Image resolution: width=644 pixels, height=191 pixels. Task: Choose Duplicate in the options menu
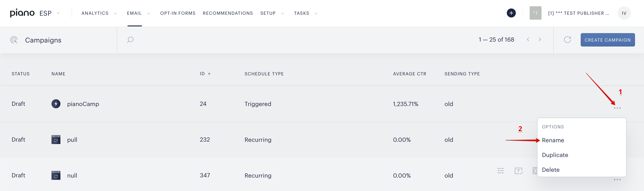point(555,155)
